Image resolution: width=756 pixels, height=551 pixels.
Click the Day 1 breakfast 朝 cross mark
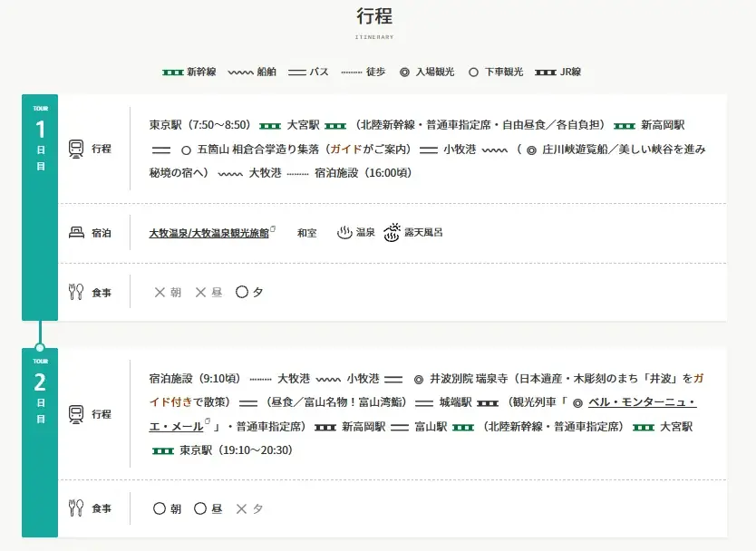[160, 292]
